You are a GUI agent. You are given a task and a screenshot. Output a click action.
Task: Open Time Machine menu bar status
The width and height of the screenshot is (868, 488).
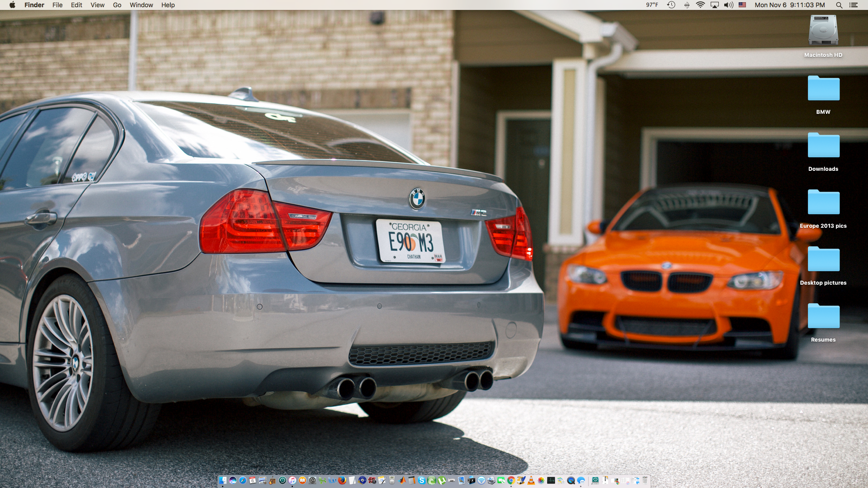pyautogui.click(x=671, y=5)
